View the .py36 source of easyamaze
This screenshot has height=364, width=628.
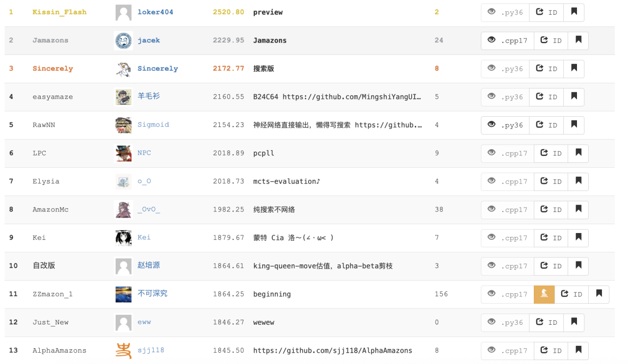click(x=505, y=97)
